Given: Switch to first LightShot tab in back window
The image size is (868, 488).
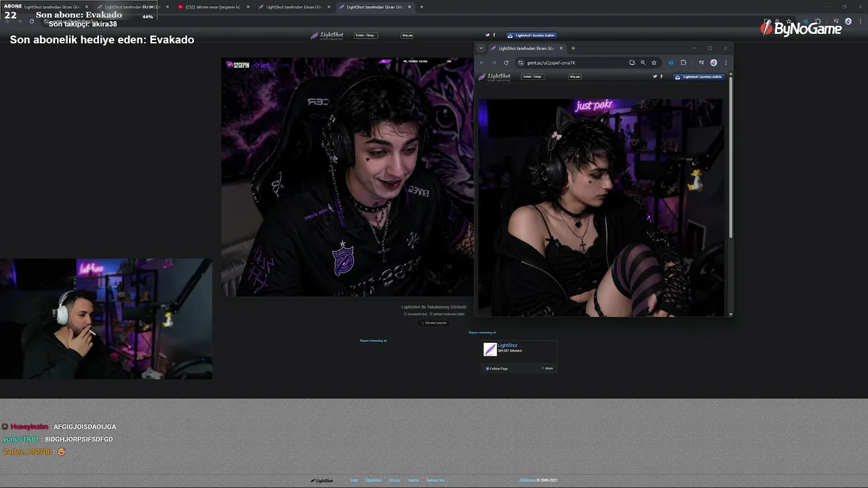Looking at the screenshot, I should click(52, 7).
